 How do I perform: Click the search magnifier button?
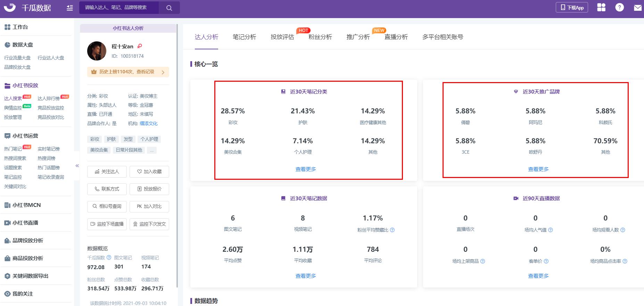(x=169, y=8)
